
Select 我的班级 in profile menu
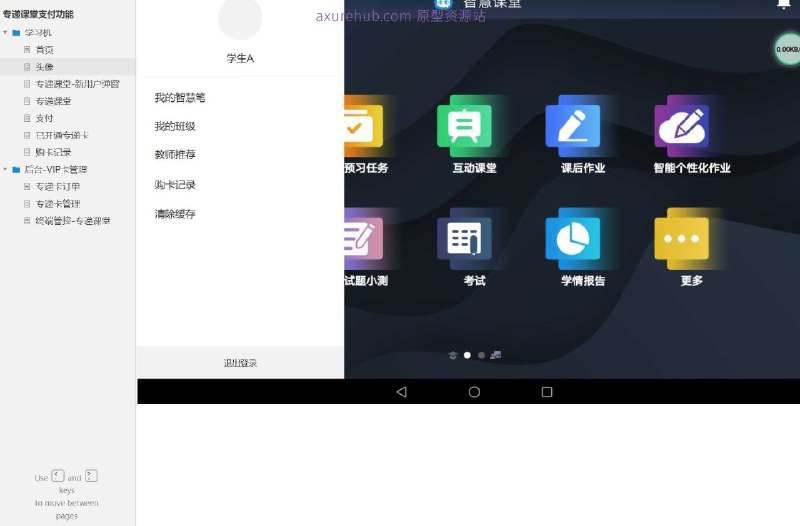[175, 126]
